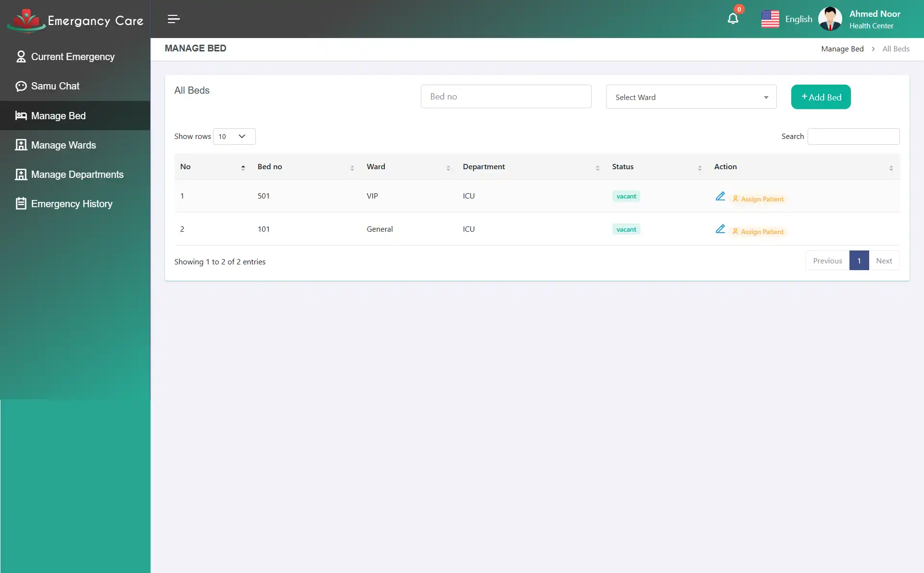The image size is (924, 573).
Task: Select the Manage Departments building icon
Action: point(21,174)
